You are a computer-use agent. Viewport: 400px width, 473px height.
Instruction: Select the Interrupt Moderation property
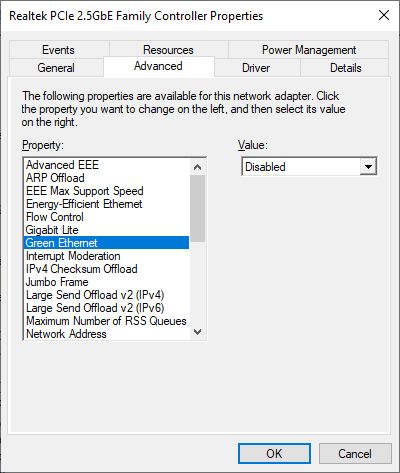coord(107,256)
